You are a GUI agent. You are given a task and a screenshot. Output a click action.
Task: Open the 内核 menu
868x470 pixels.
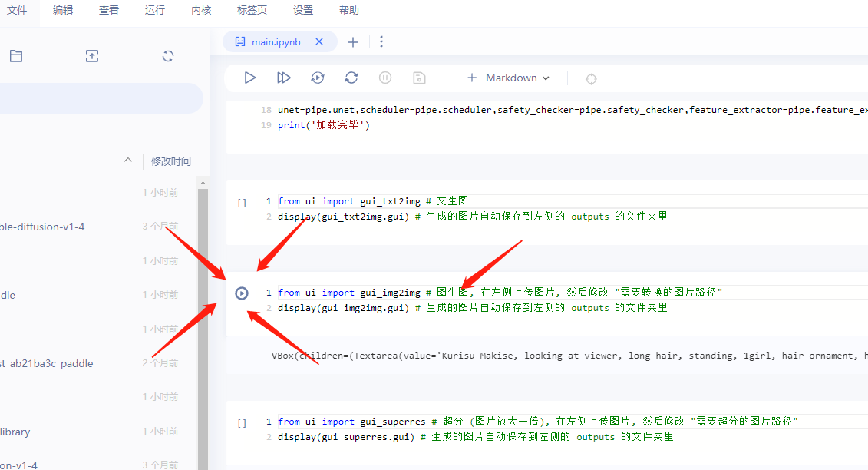coord(201,11)
